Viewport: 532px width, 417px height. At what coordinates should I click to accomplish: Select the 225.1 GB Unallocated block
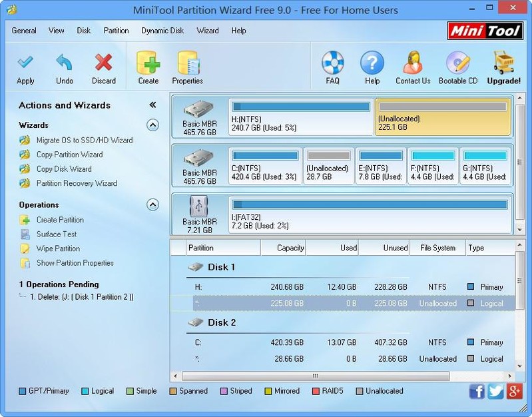coord(443,117)
